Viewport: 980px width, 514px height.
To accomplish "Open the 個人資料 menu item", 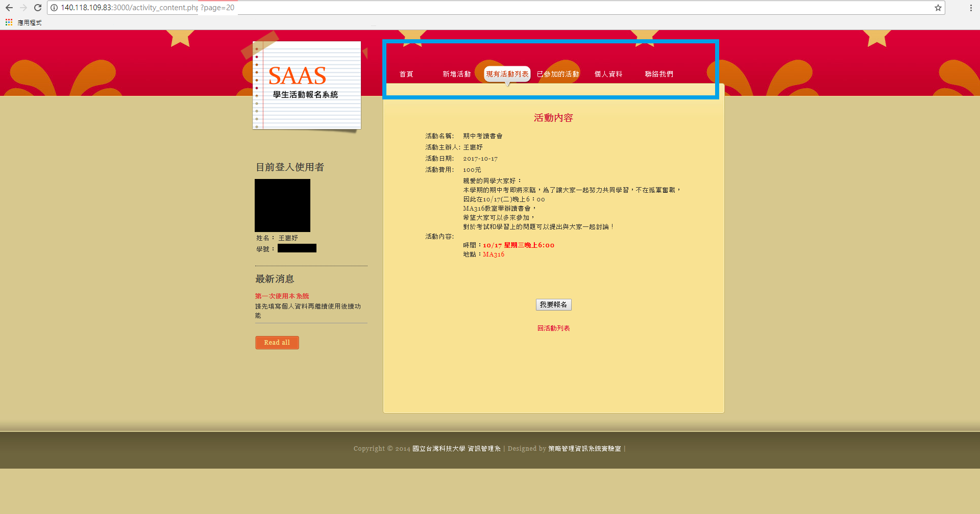I will pos(608,74).
